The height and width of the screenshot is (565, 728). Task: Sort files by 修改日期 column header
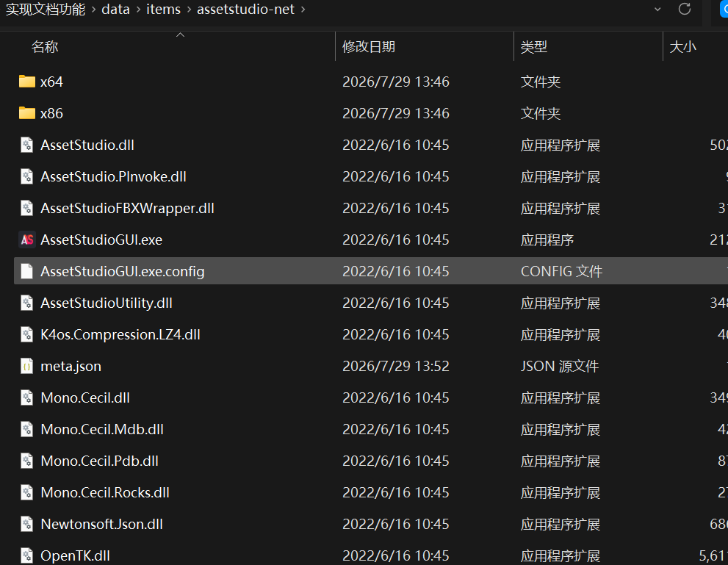[369, 47]
